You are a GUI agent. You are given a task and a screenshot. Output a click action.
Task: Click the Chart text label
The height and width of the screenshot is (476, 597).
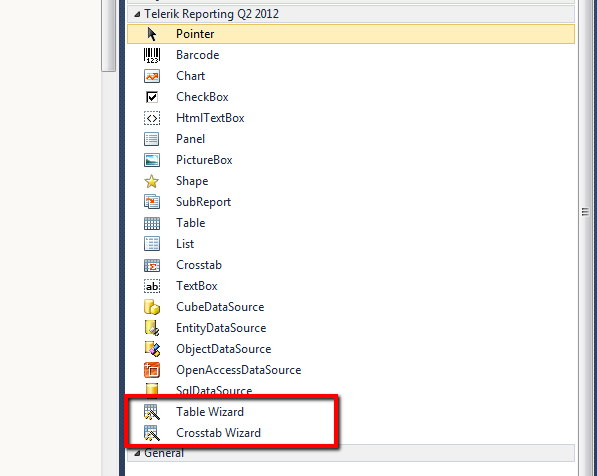pyautogui.click(x=190, y=76)
